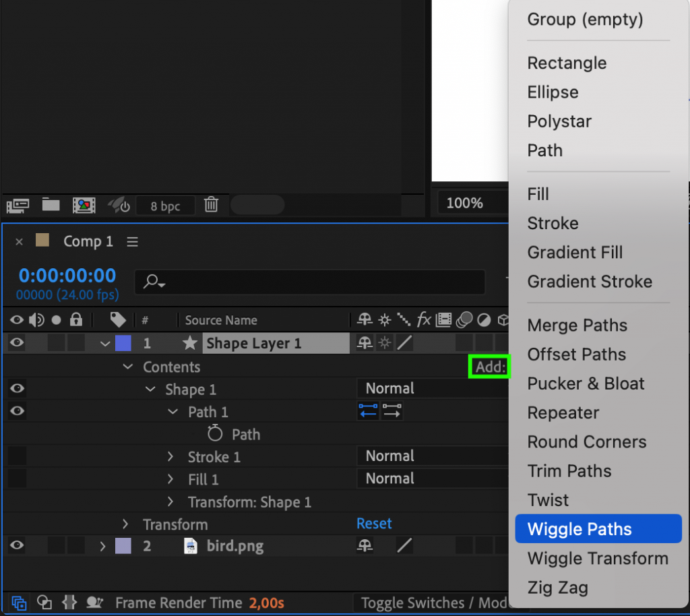Select the blue label swatch of Shape Layer 1
The height and width of the screenshot is (616, 690).
(123, 343)
